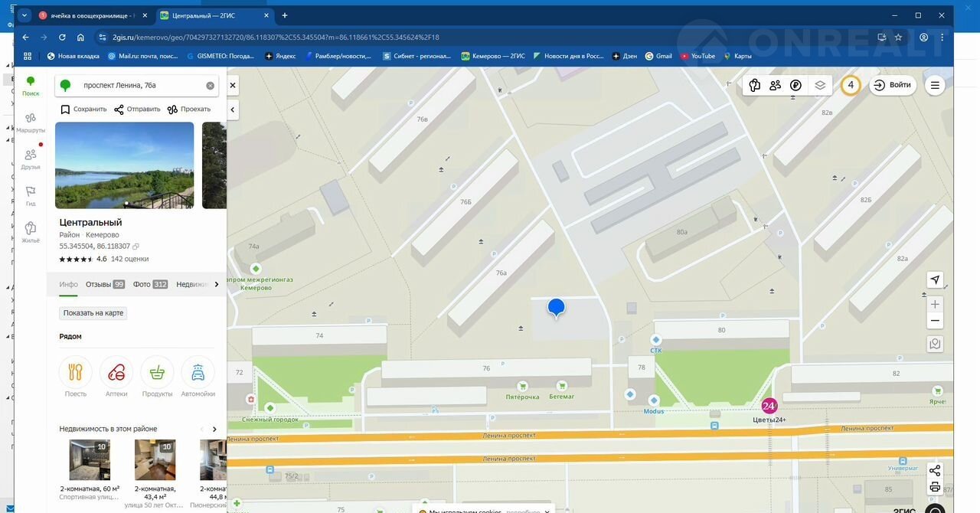
Task: Click the map layers icon
Action: (x=820, y=85)
